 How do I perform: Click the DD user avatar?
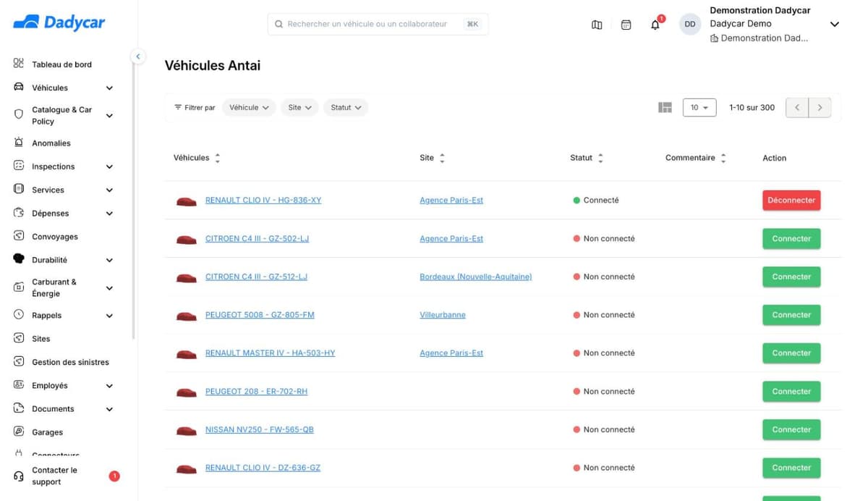pos(690,24)
